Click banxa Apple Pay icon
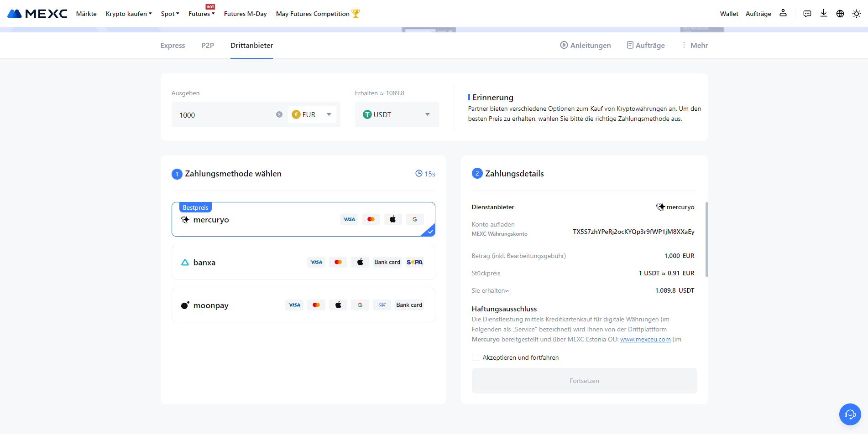This screenshot has height=434, width=868. (x=360, y=262)
